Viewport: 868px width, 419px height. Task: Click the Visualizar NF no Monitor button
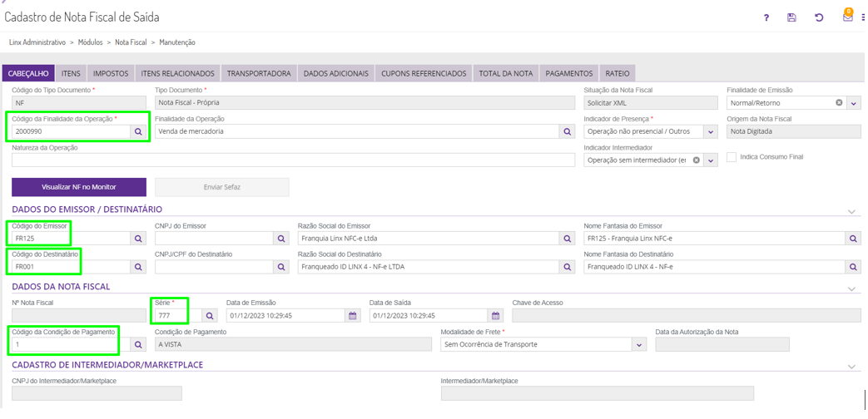(x=79, y=187)
